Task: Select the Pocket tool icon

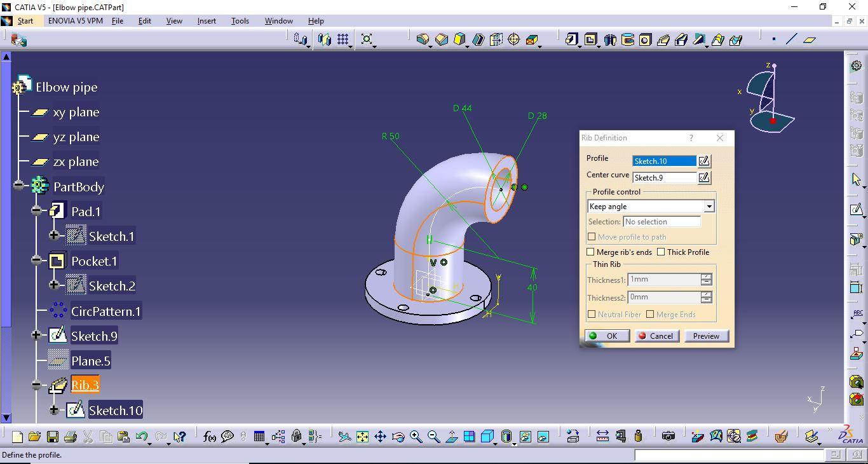Action: pyautogui.click(x=590, y=39)
